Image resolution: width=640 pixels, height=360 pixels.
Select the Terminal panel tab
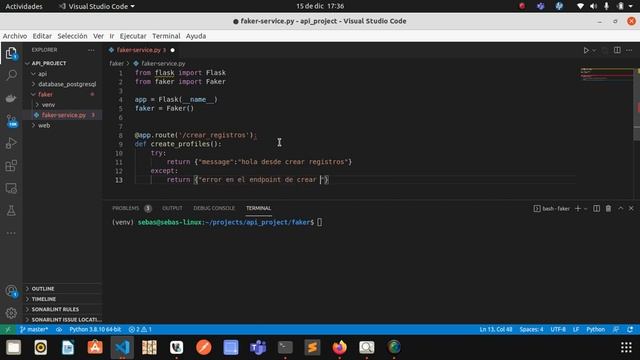(258, 208)
